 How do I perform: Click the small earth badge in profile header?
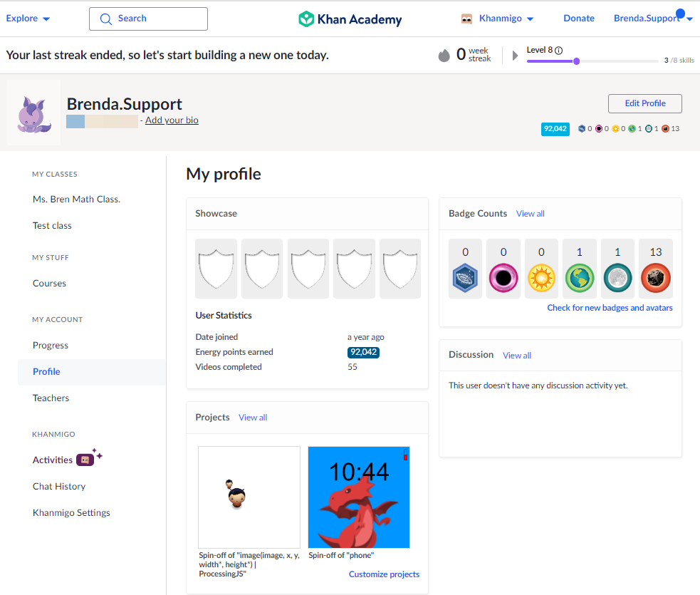coord(632,129)
